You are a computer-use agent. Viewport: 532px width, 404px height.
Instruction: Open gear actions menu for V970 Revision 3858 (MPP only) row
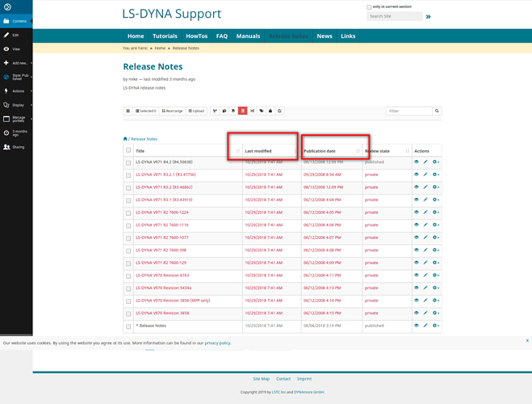pos(436,301)
